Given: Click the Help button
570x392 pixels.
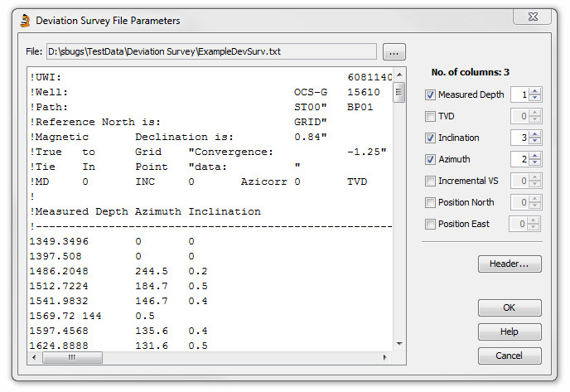Looking at the screenshot, I should pyautogui.click(x=510, y=332).
